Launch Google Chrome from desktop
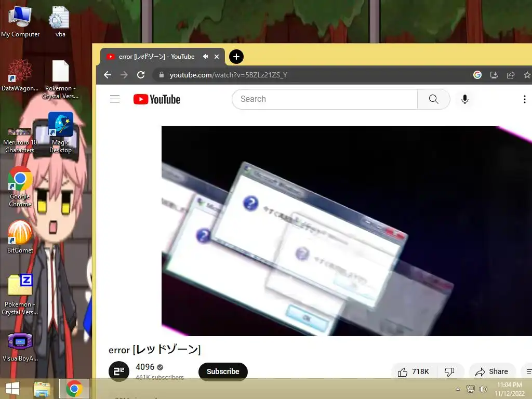This screenshot has height=399, width=532. tap(20, 187)
